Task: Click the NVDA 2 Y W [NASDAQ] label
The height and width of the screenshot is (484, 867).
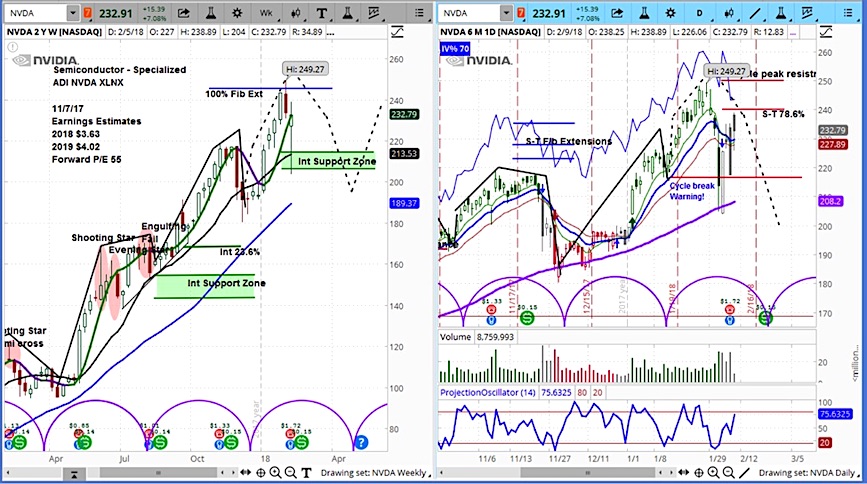Action: point(54,32)
